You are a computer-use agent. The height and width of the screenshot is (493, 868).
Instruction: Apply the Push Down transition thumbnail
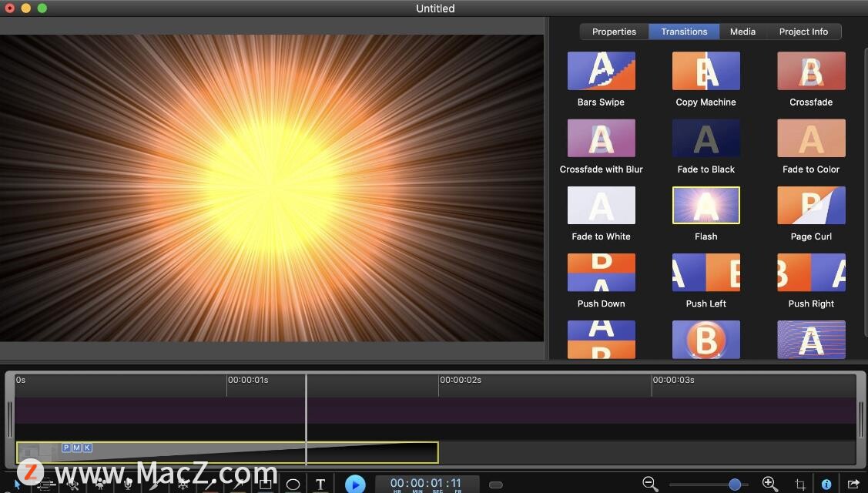tap(602, 273)
